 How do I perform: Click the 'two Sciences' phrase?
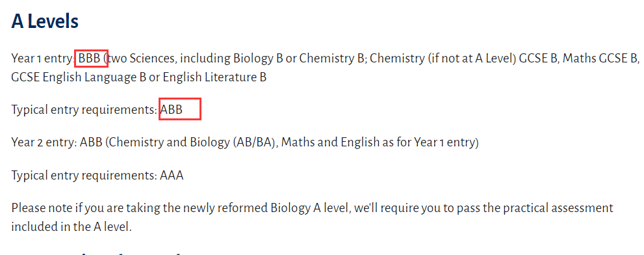[x=141, y=59]
